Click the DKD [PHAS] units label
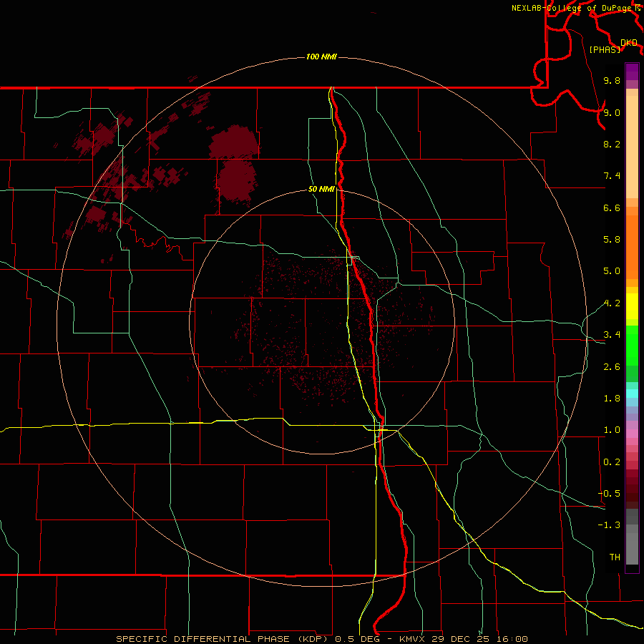The width and height of the screenshot is (644, 644). [x=613, y=46]
